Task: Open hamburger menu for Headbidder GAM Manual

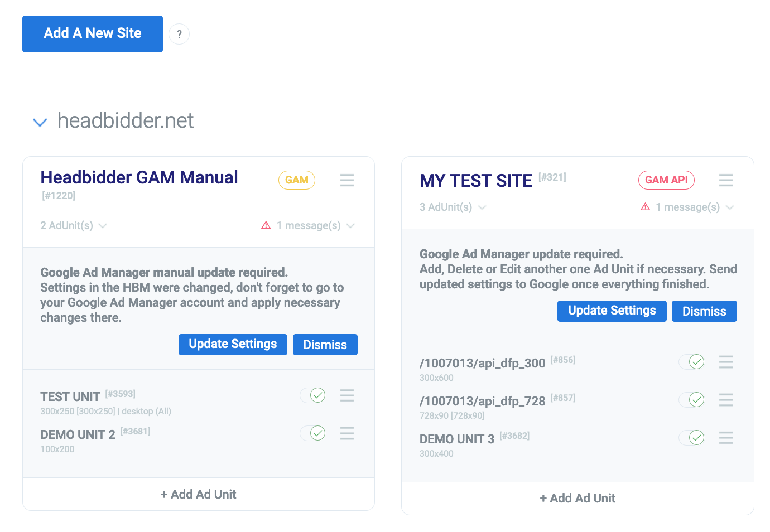Action: coord(346,180)
